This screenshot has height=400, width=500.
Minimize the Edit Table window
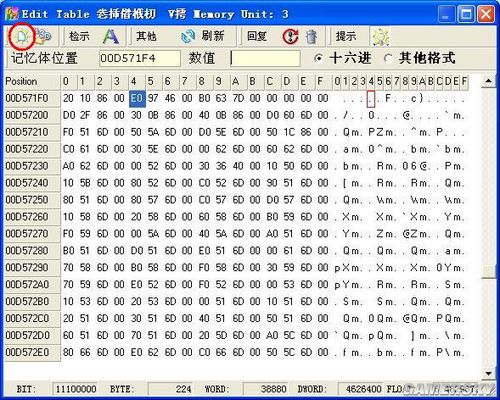click(x=446, y=15)
